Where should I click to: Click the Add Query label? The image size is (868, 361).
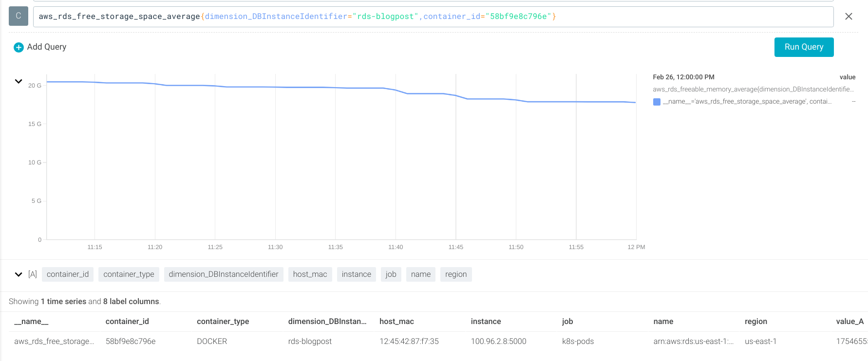point(47,47)
